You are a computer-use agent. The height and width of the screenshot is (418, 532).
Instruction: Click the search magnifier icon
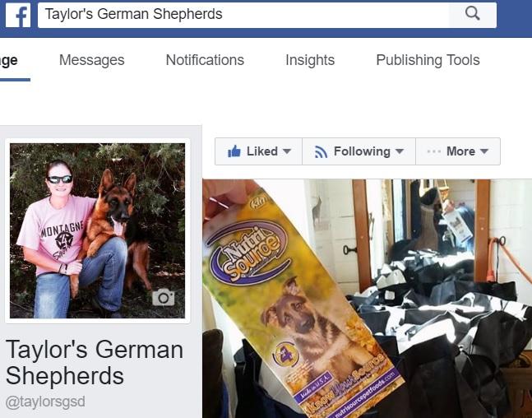point(472,14)
